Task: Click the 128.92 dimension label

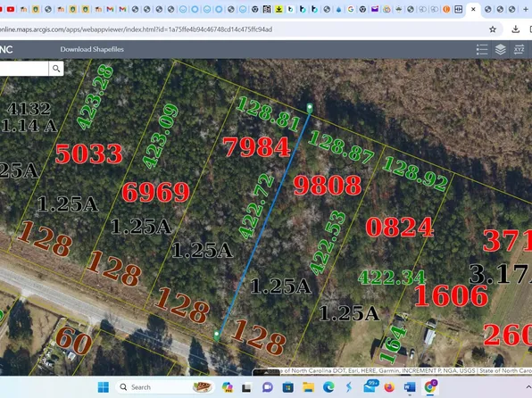Action: pos(415,173)
